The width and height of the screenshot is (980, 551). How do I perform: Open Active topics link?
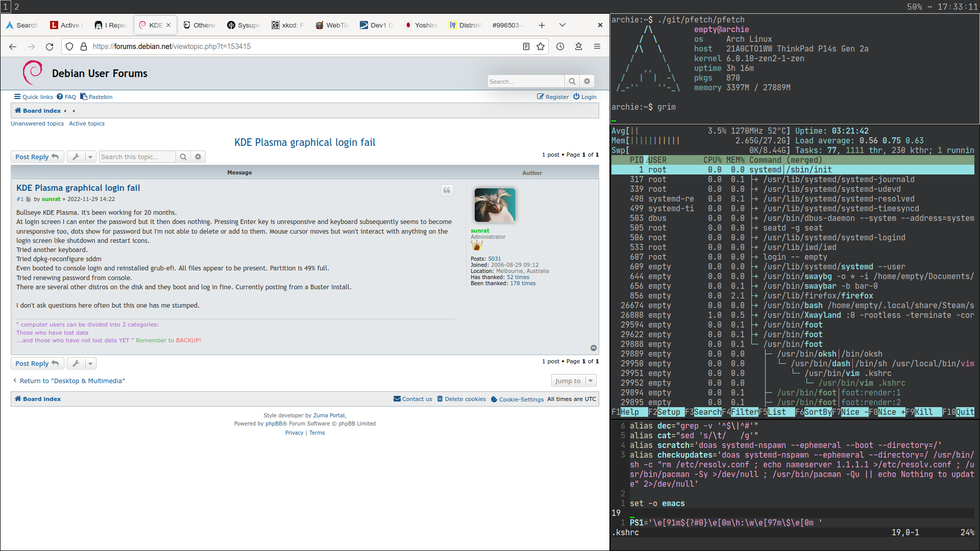(87, 123)
